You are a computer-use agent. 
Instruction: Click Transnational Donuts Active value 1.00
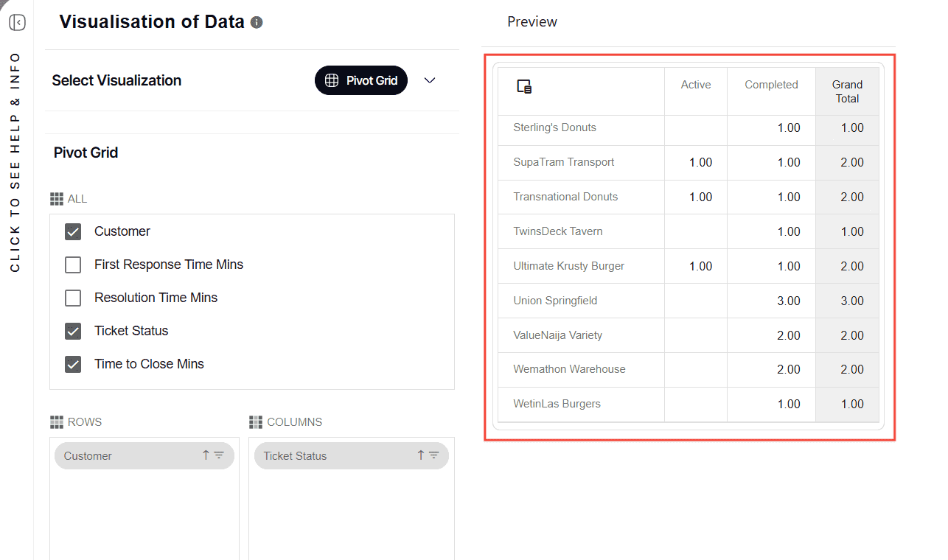click(700, 197)
